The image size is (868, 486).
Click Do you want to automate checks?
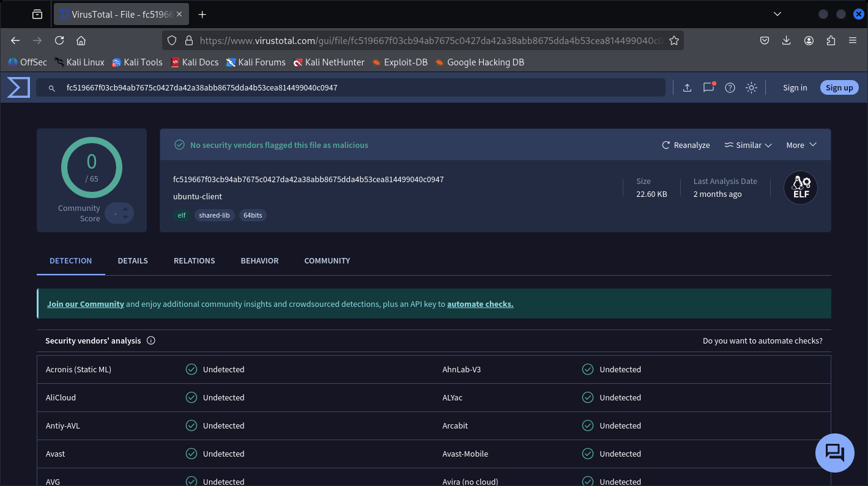pos(763,341)
